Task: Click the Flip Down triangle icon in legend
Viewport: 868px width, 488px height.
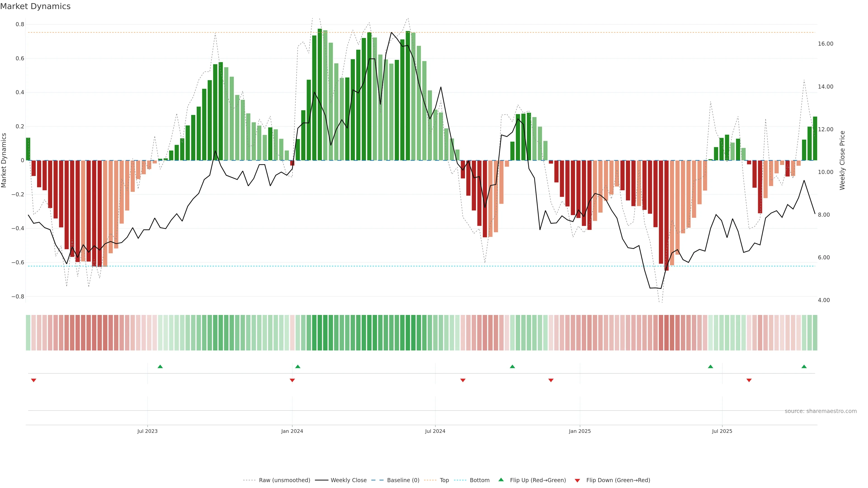Action: 577,480
